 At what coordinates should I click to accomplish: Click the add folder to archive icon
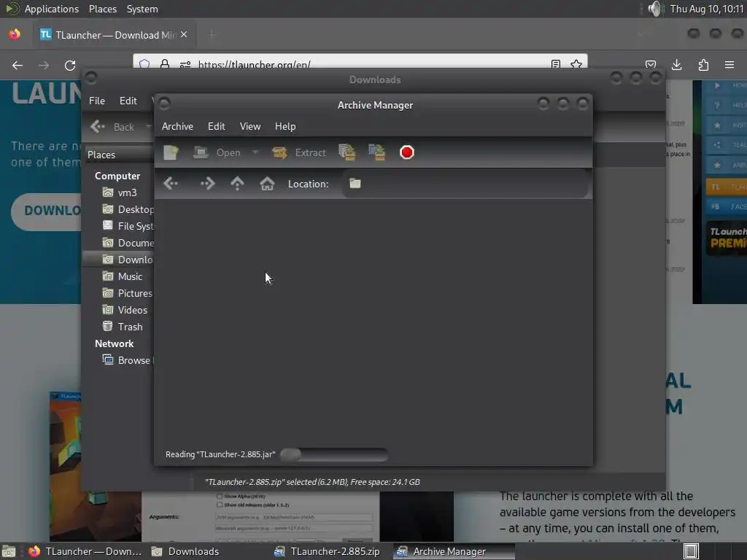pyautogui.click(x=377, y=152)
